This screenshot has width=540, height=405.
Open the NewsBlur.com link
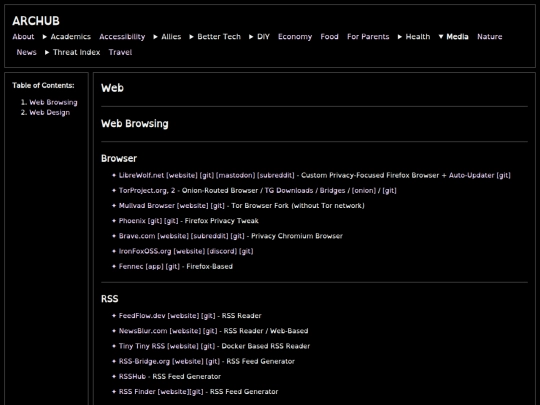click(143, 331)
